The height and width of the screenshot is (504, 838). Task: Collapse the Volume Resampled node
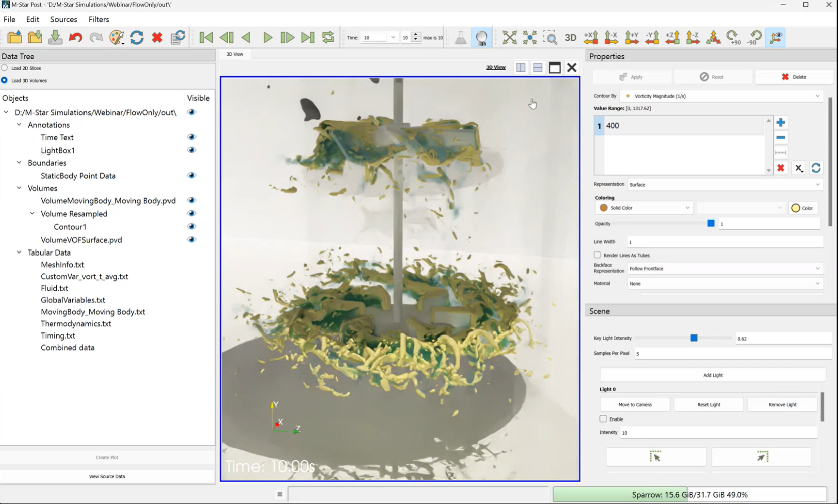[x=32, y=214]
